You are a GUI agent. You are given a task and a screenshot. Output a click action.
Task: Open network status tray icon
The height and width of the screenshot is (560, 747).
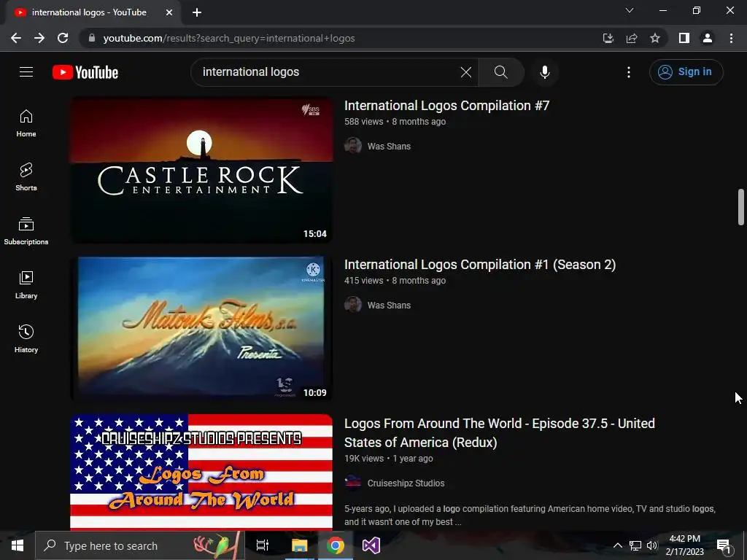tap(635, 545)
